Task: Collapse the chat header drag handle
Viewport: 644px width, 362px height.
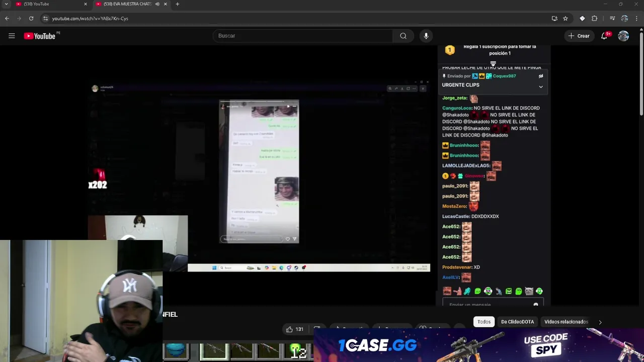Action: [x=493, y=64]
